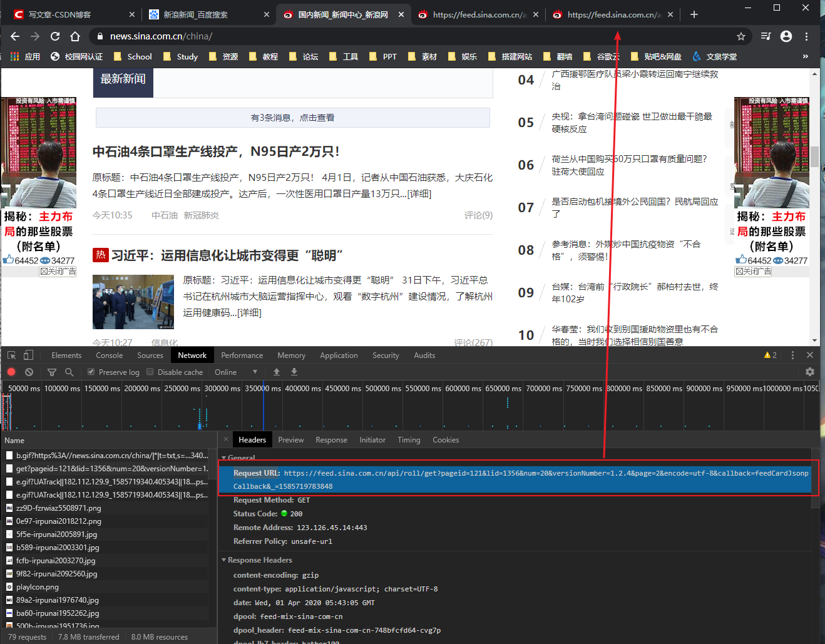The width and height of the screenshot is (825, 644).
Task: Open the Xi Jinping article thumbnail
Action: [133, 302]
